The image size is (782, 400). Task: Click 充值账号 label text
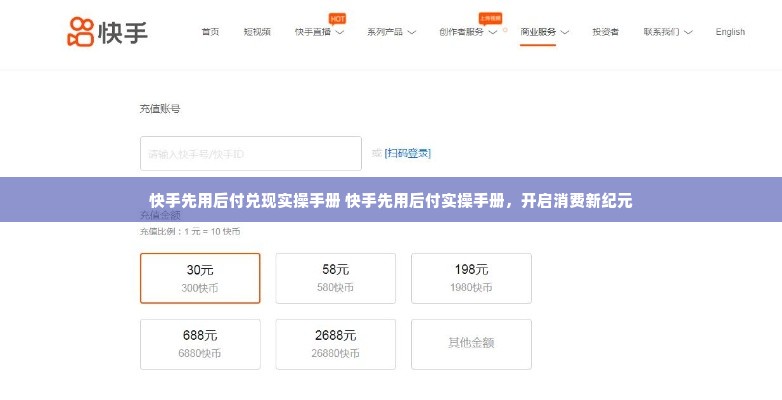tap(160, 109)
